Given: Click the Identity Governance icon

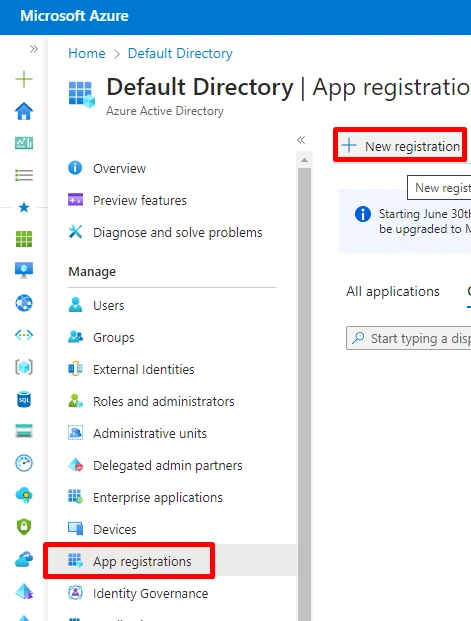Looking at the screenshot, I should click(x=75, y=593).
